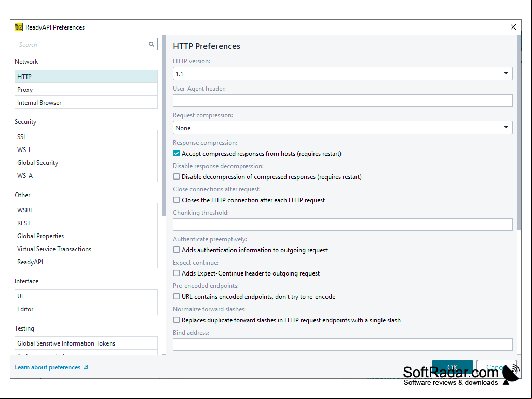This screenshot has height=399, width=532.
Task: Open Global Properties preferences
Action: click(86, 236)
